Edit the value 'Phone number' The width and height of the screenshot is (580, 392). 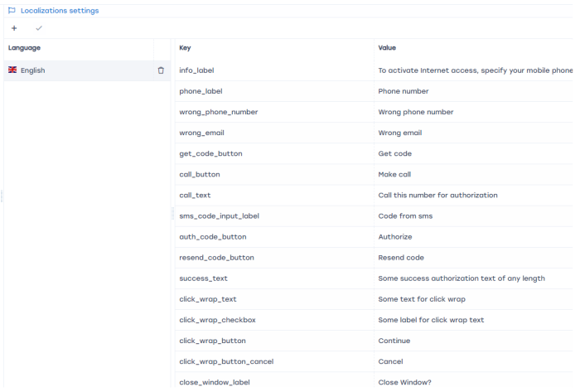point(404,91)
